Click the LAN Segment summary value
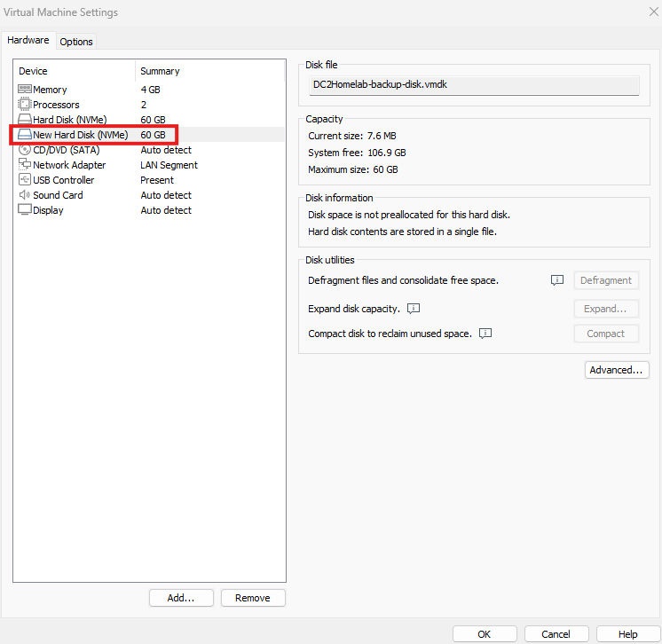 point(169,165)
